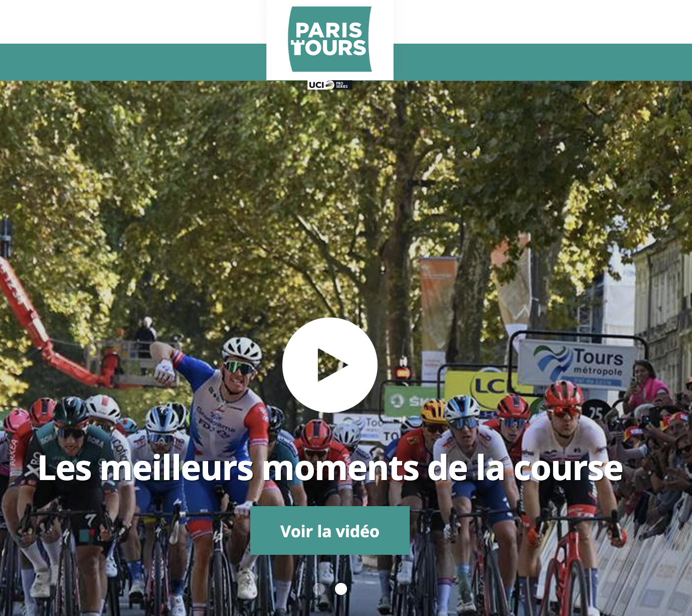692x616 pixels.
Task: Click the celebrating Groupama-FDJ rider's raised fist
Action: pyautogui.click(x=164, y=370)
